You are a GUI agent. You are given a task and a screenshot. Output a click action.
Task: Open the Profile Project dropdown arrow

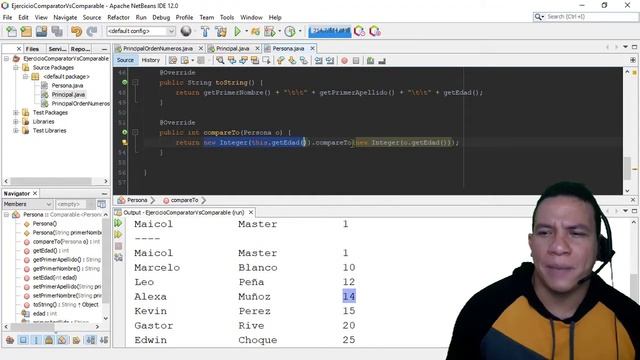pyautogui.click(x=300, y=31)
